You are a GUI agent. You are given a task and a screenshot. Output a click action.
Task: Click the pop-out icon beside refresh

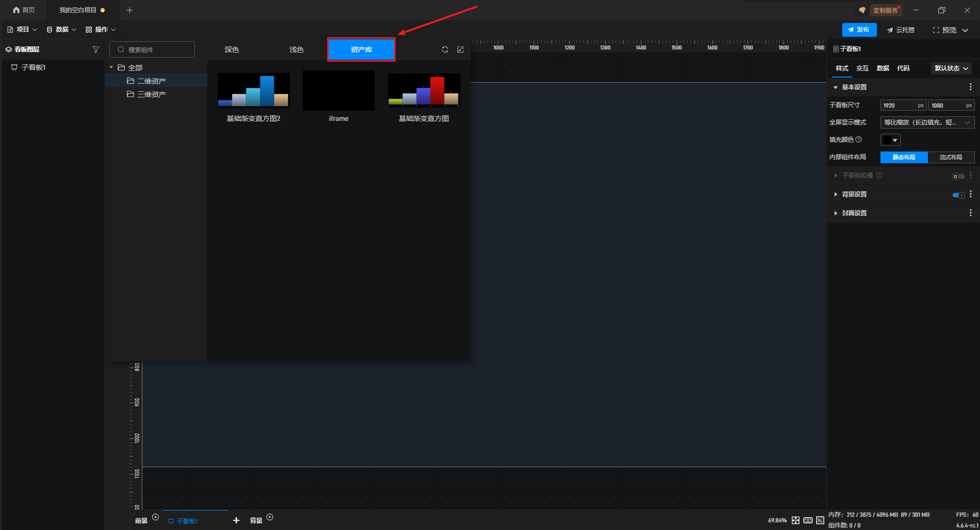click(x=460, y=49)
